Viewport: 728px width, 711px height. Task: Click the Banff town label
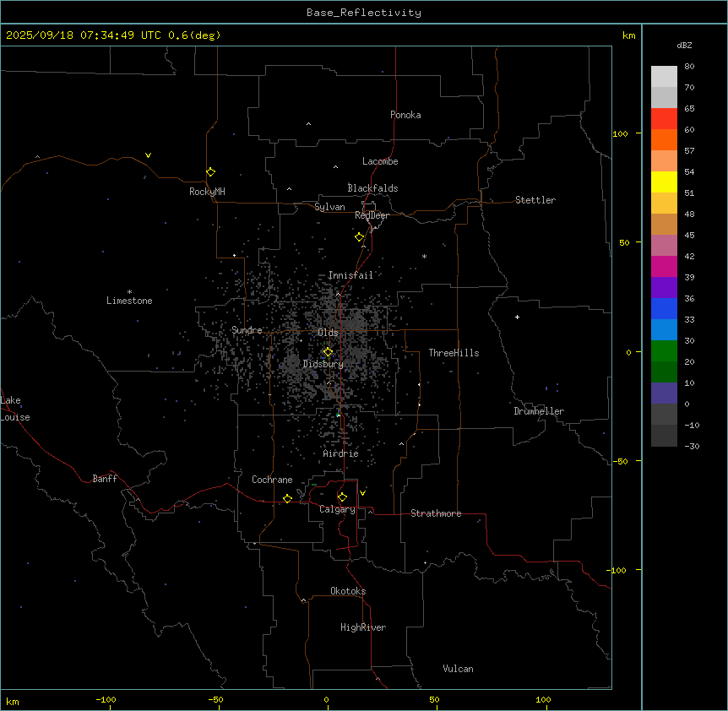pyautogui.click(x=105, y=479)
